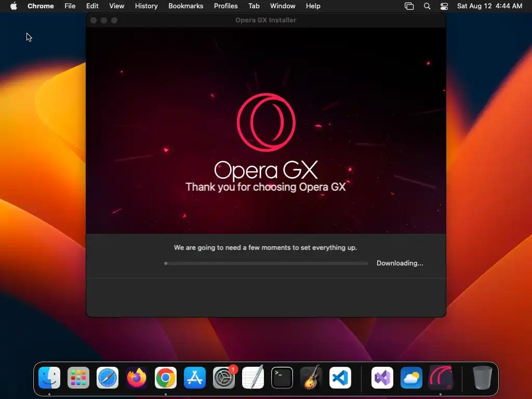Viewport: 532px width, 399px height.
Task: Open the Apple menu
Action: click(x=14, y=6)
